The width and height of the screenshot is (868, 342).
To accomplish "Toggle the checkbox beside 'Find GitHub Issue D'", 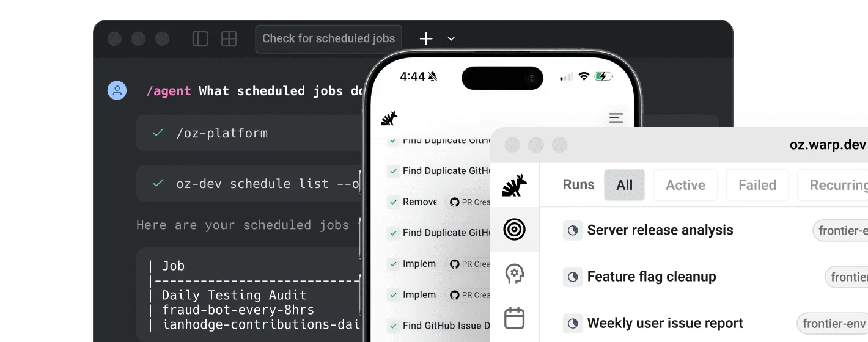I will click(x=394, y=326).
